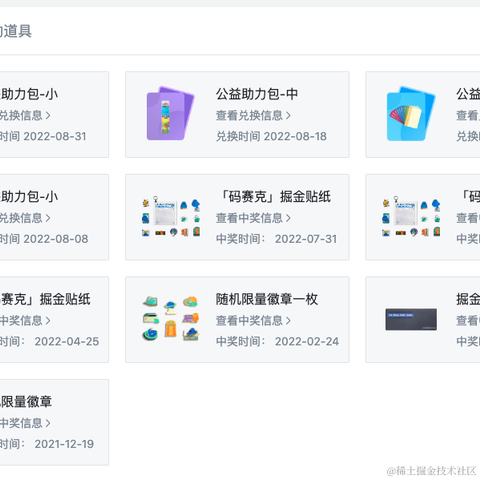
Task: Click 「码赛克」掘金贴纸 title in the middle column
Action: pos(275,197)
